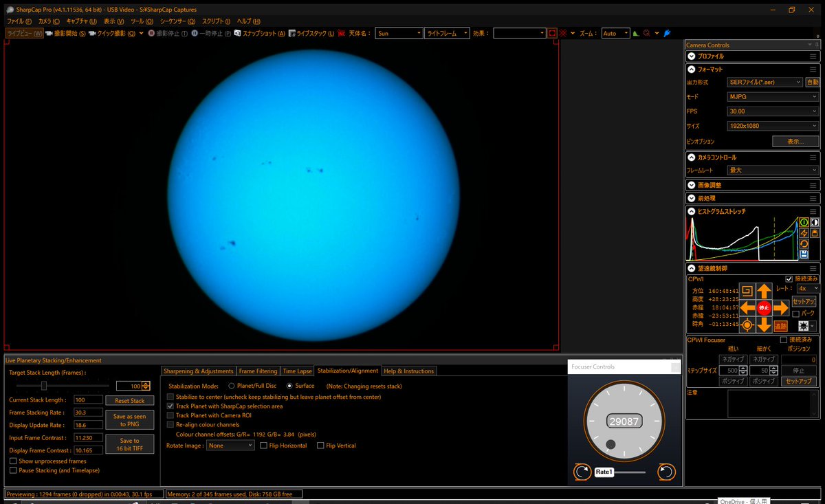
Task: Click the orange histogram icon beside lightning
Action: (x=815, y=233)
